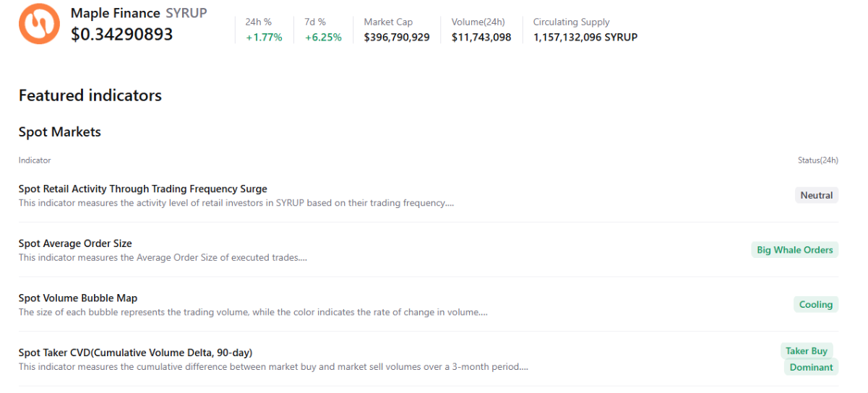Image resolution: width=868 pixels, height=393 pixels.
Task: Click the Neutral status badge
Action: [x=816, y=195]
